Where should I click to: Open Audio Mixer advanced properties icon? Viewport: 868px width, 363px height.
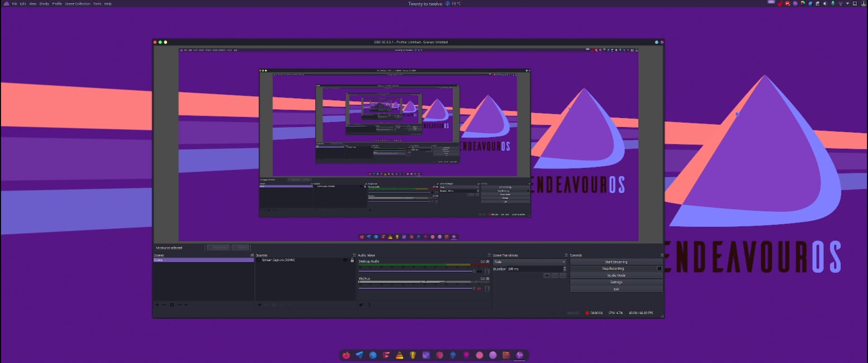[361, 305]
